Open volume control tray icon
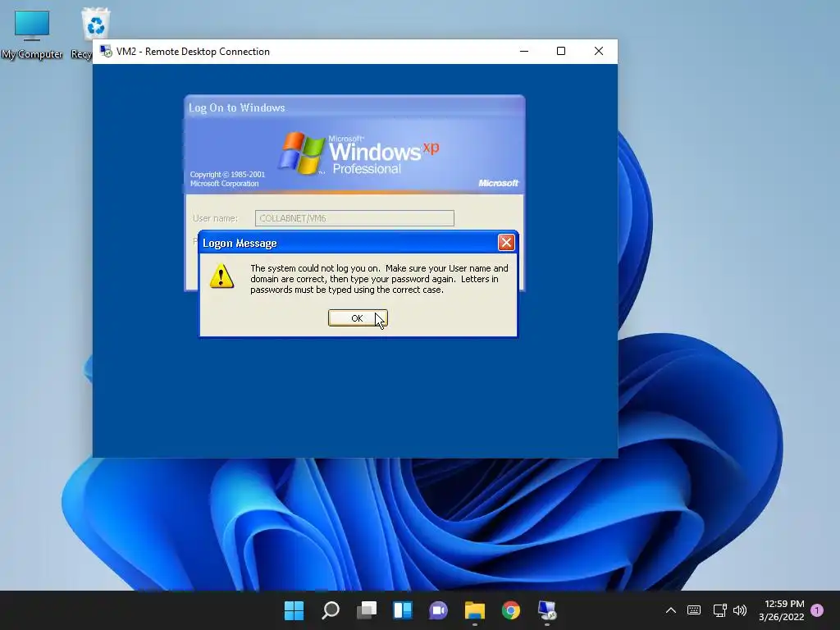Image resolution: width=840 pixels, height=630 pixels. (740, 610)
